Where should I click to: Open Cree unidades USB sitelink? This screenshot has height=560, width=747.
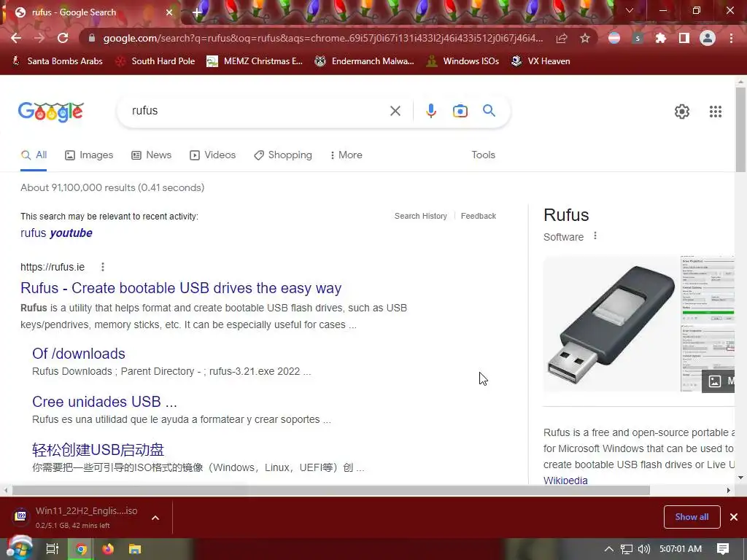(104, 402)
